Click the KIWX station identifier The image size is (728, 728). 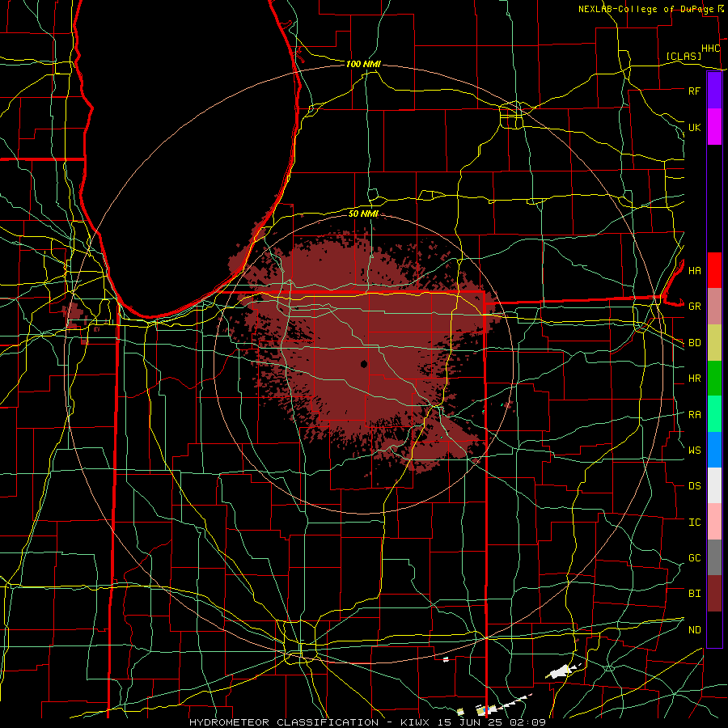click(414, 722)
